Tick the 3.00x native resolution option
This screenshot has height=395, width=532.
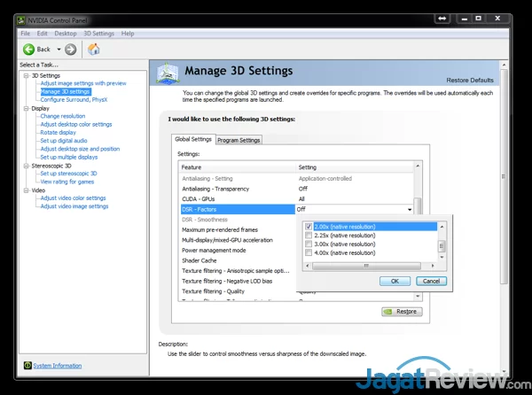pyautogui.click(x=309, y=244)
